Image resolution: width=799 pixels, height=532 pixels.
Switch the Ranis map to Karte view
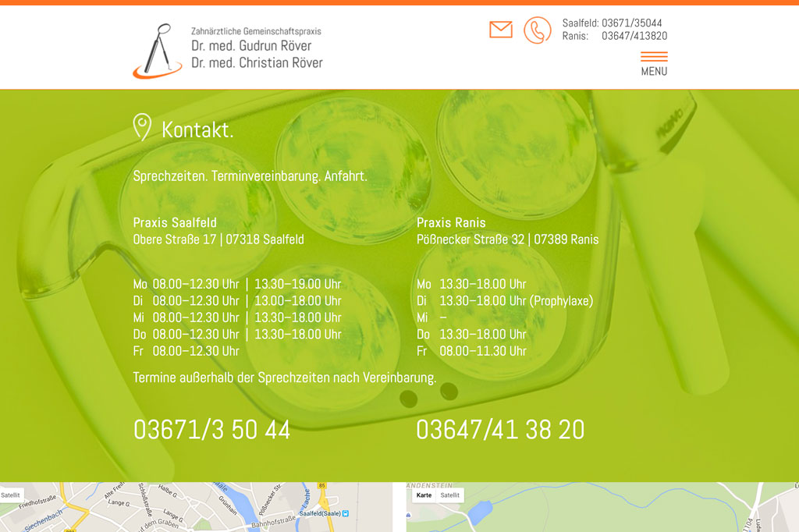424,495
